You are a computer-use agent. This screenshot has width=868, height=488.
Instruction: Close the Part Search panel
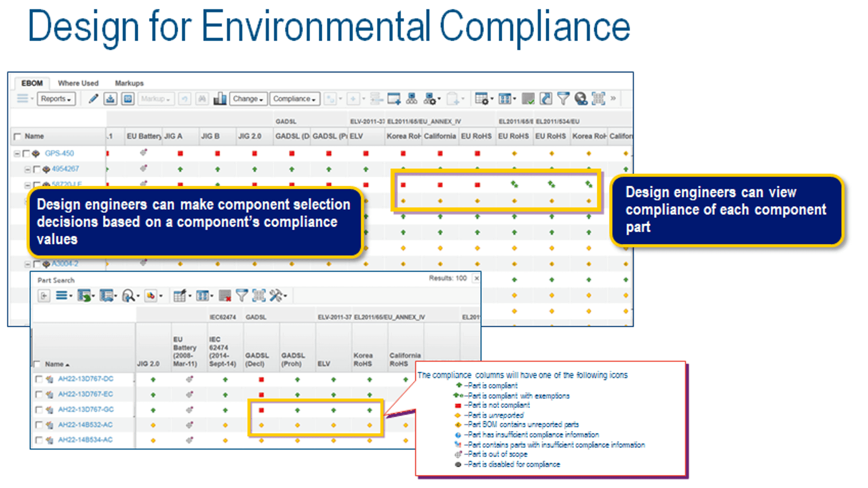[476, 278]
